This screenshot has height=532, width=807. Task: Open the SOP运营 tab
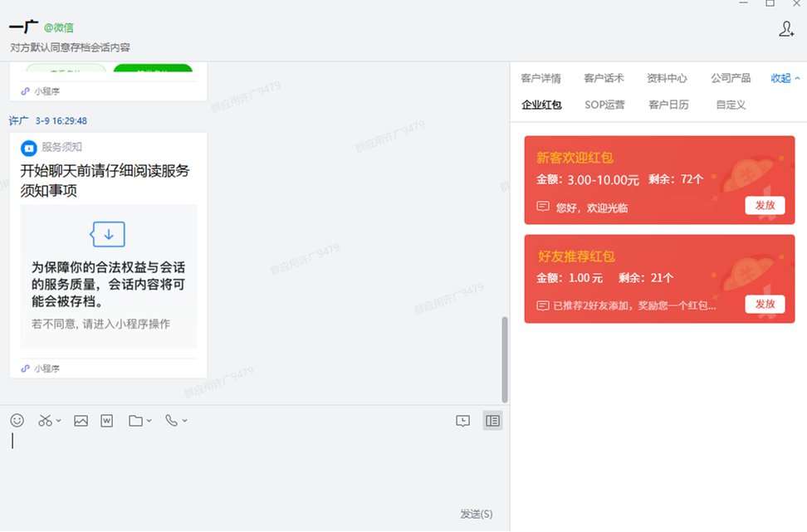604,105
